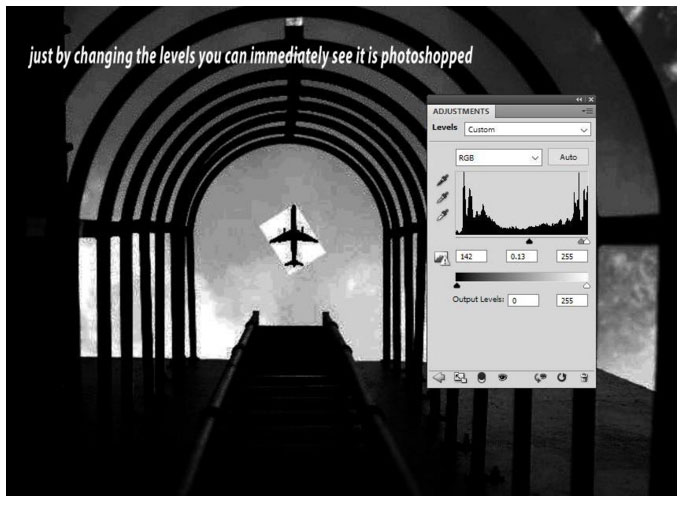Collapse panel with double-arrow icon
The image size is (684, 505).
tap(579, 99)
